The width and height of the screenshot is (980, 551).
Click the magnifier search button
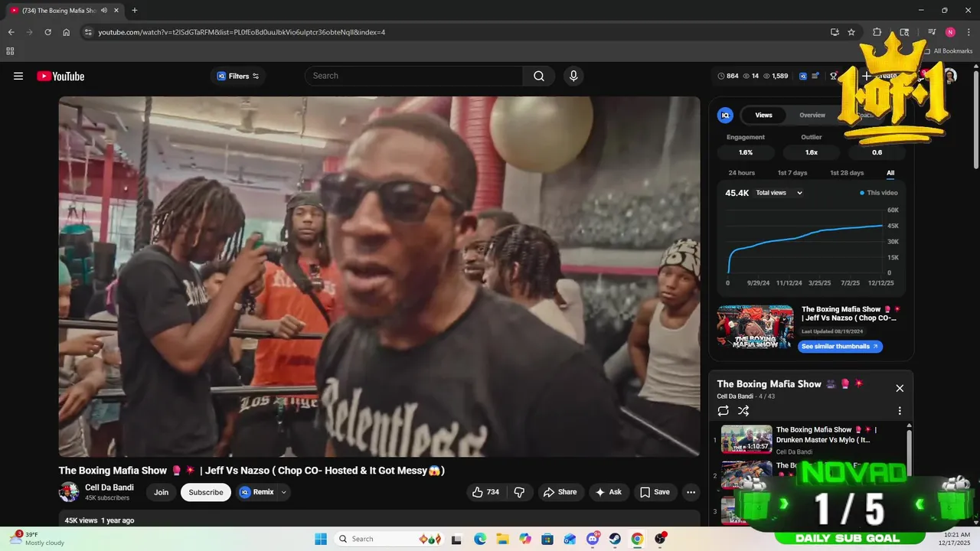(539, 76)
